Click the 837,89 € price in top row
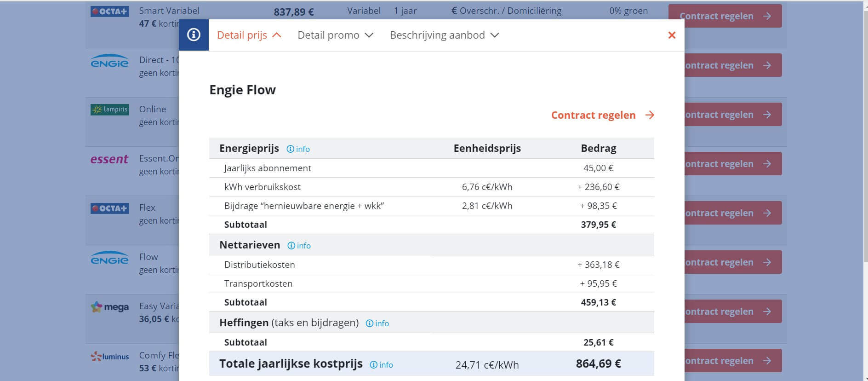This screenshot has width=868, height=381. 294,12
